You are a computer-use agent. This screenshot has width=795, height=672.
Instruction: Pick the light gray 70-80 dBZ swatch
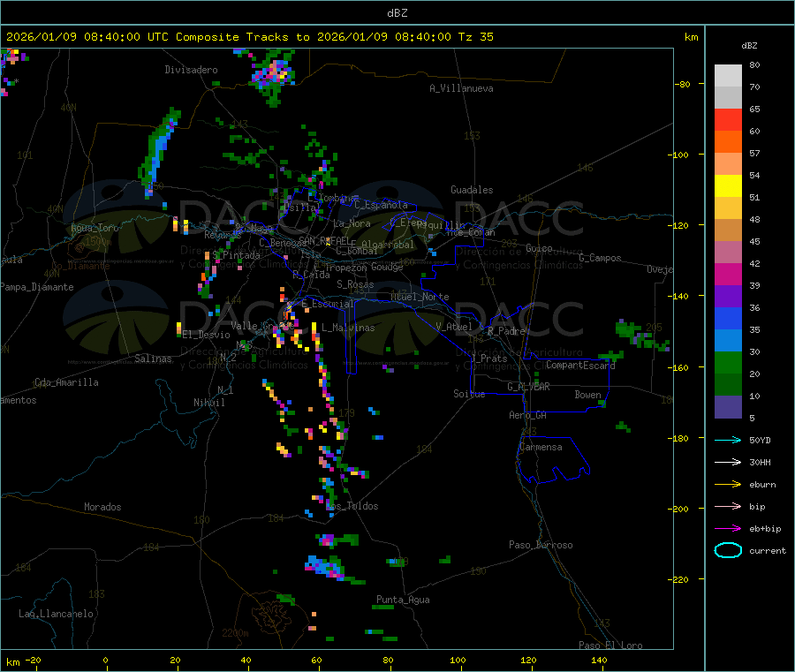pyautogui.click(x=728, y=76)
